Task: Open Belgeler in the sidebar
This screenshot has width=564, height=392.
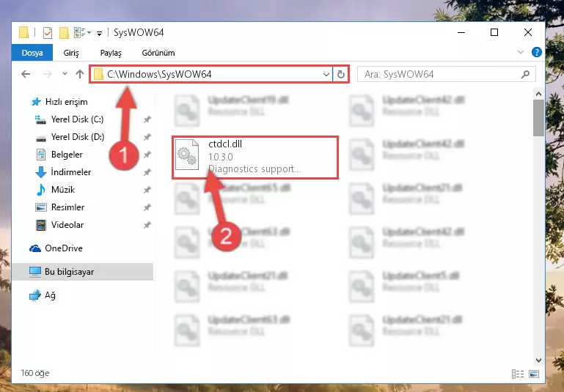Action: point(67,155)
